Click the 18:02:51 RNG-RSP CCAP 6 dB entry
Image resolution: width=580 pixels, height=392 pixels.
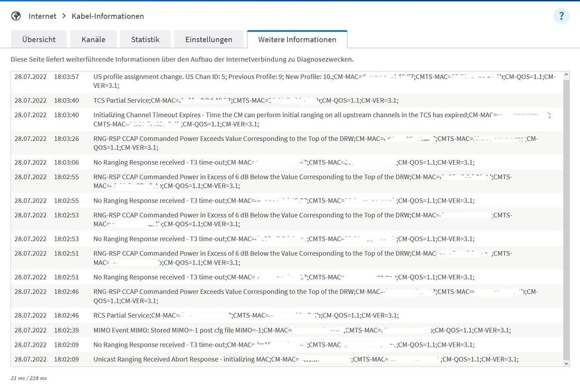pyautogui.click(x=287, y=258)
